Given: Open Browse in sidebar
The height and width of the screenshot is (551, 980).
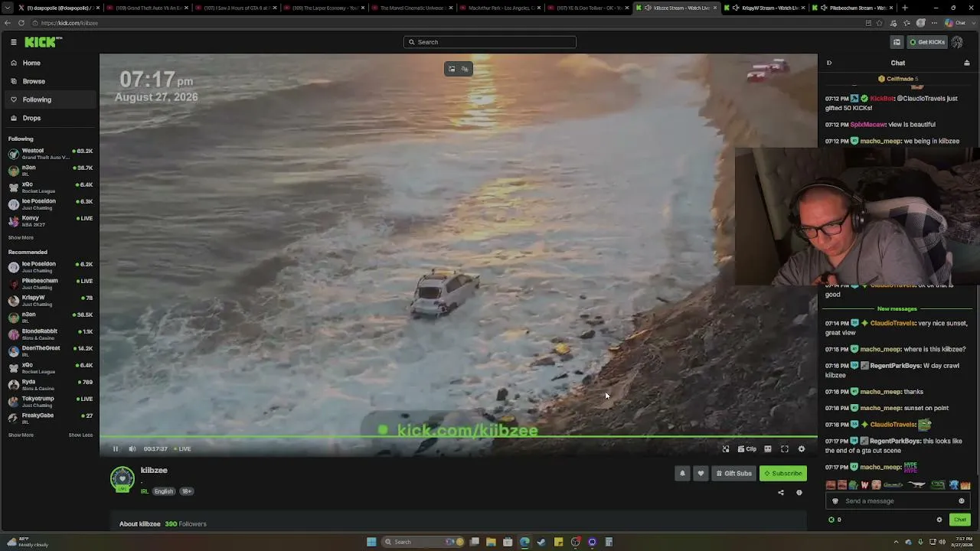Looking at the screenshot, I should [50, 81].
